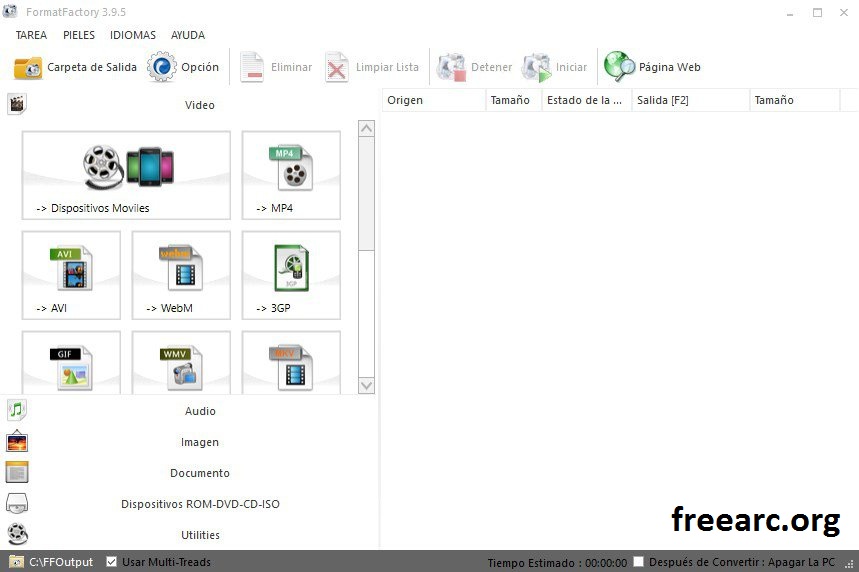This screenshot has height=572, width=859.
Task: Maximize the FormatFactory window
Action: click(817, 12)
